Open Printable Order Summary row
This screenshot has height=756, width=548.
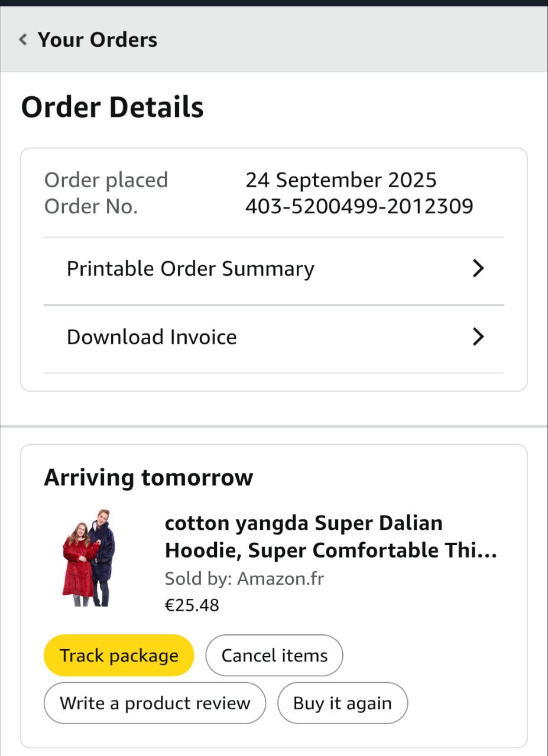point(190,269)
